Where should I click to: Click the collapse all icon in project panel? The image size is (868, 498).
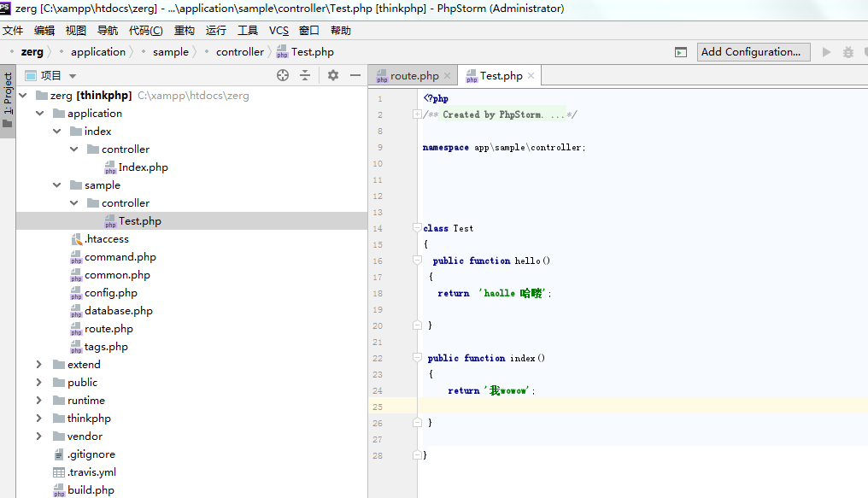[x=305, y=75]
